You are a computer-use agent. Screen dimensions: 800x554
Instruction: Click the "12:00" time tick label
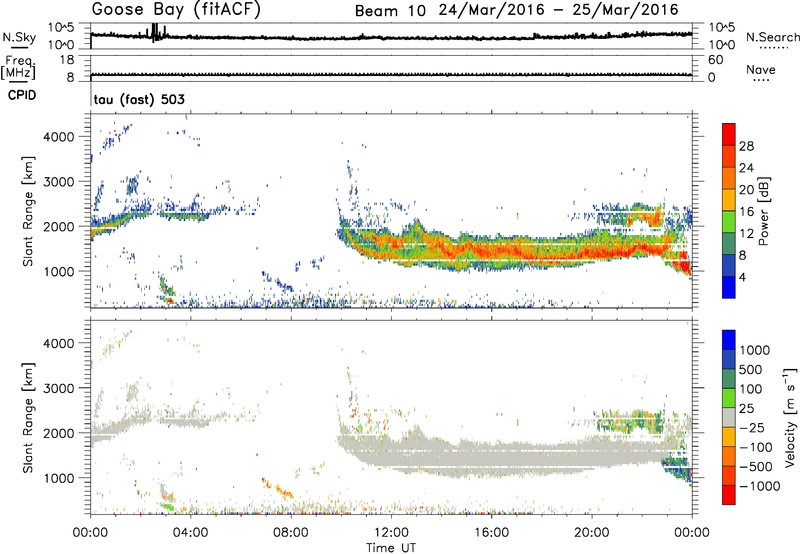[x=391, y=533]
